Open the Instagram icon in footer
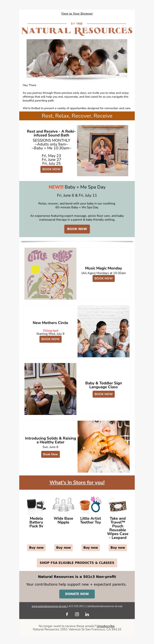This screenshot has width=154, height=644. [x=77, y=614]
